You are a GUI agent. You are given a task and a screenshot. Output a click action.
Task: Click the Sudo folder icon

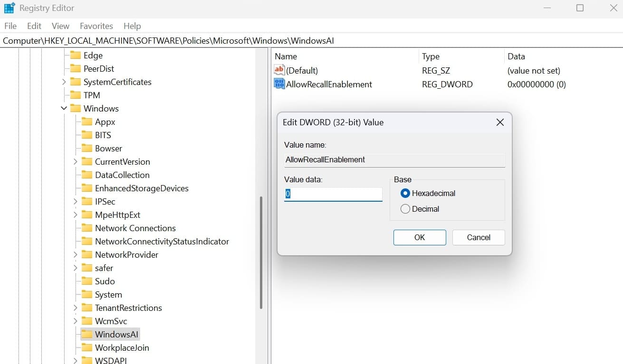coord(87,281)
